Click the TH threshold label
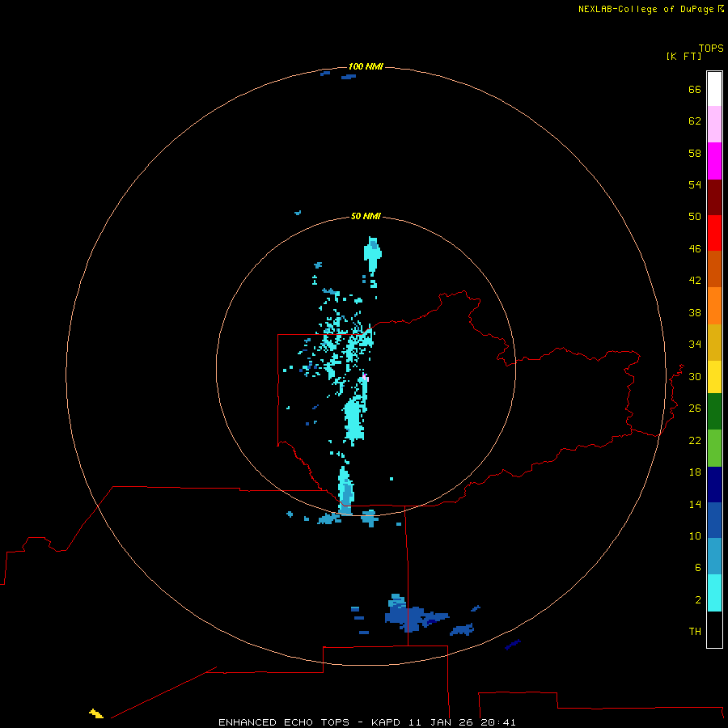728x728 pixels. (x=695, y=632)
